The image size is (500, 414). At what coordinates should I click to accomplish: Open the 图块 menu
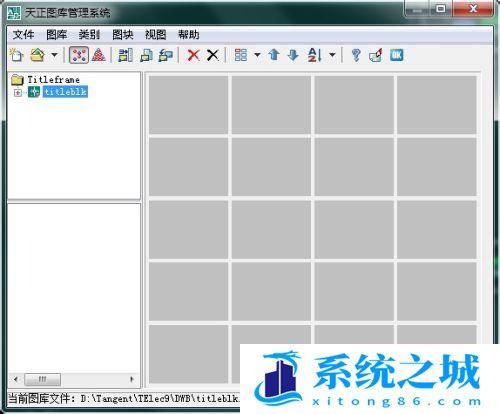122,34
